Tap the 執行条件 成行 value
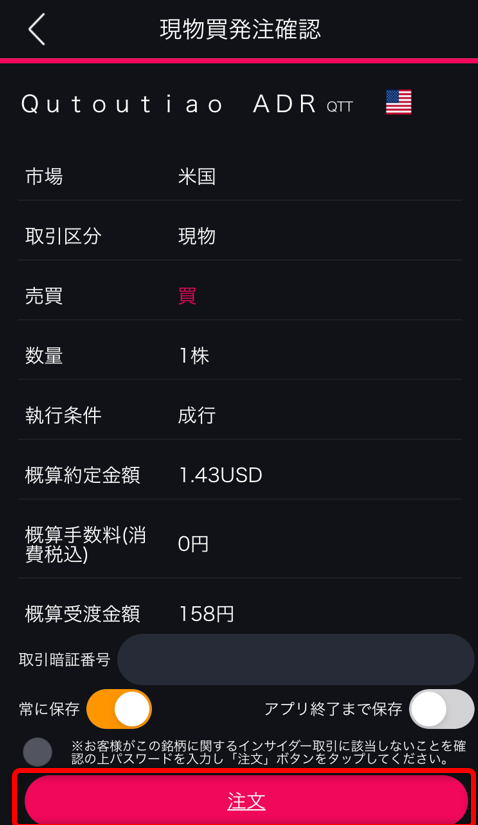Viewport: 478px width, 825px height. click(x=197, y=416)
